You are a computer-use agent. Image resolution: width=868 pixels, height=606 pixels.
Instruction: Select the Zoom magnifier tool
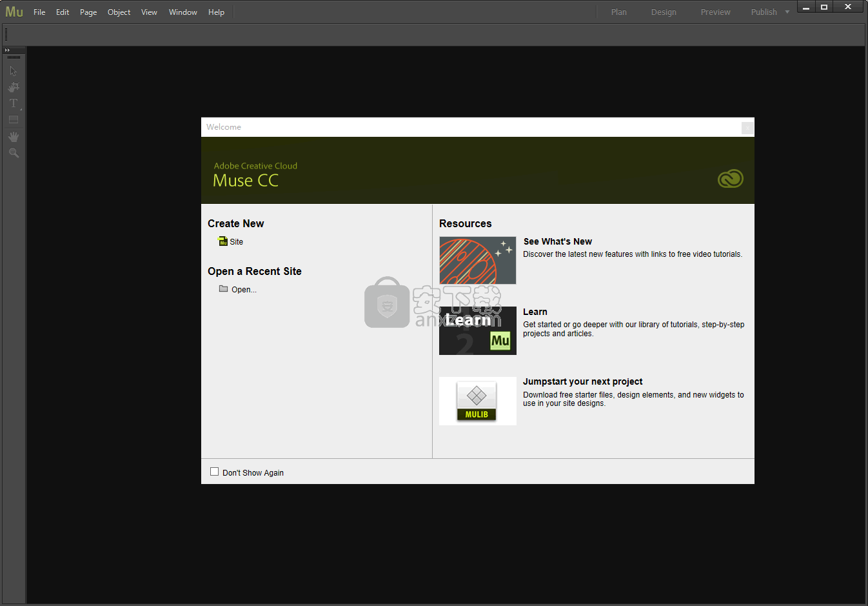(14, 153)
